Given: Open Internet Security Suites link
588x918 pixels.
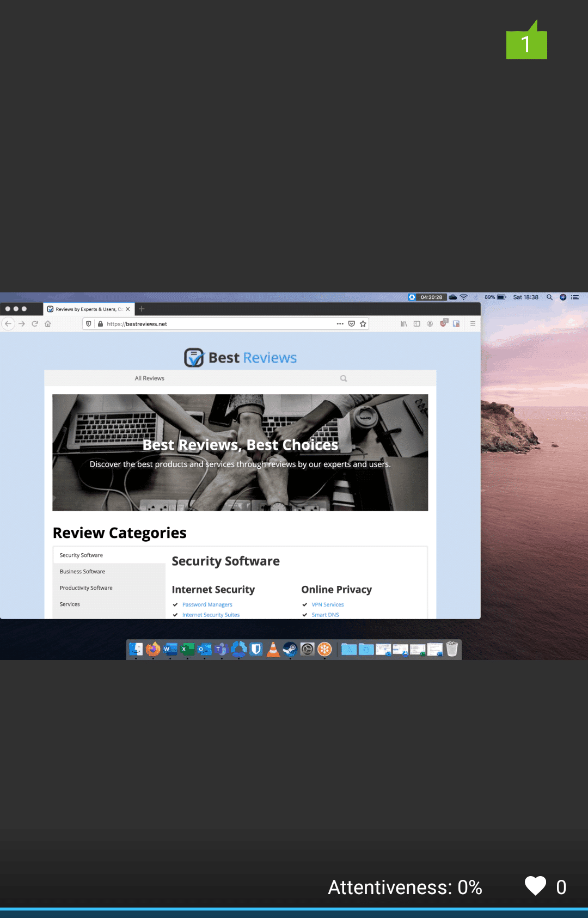Looking at the screenshot, I should 211,615.
